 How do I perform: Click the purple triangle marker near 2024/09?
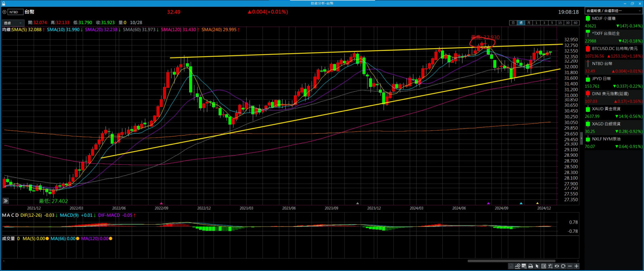[x=488, y=203]
